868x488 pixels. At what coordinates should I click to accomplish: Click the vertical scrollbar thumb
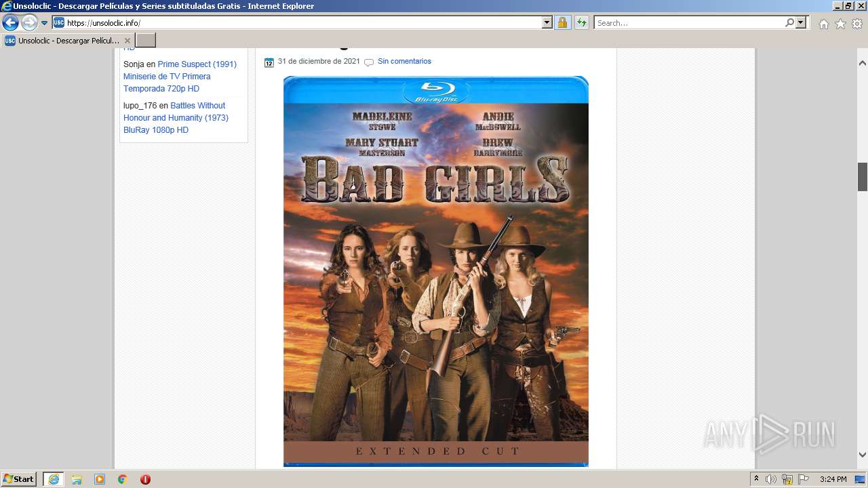tap(863, 177)
